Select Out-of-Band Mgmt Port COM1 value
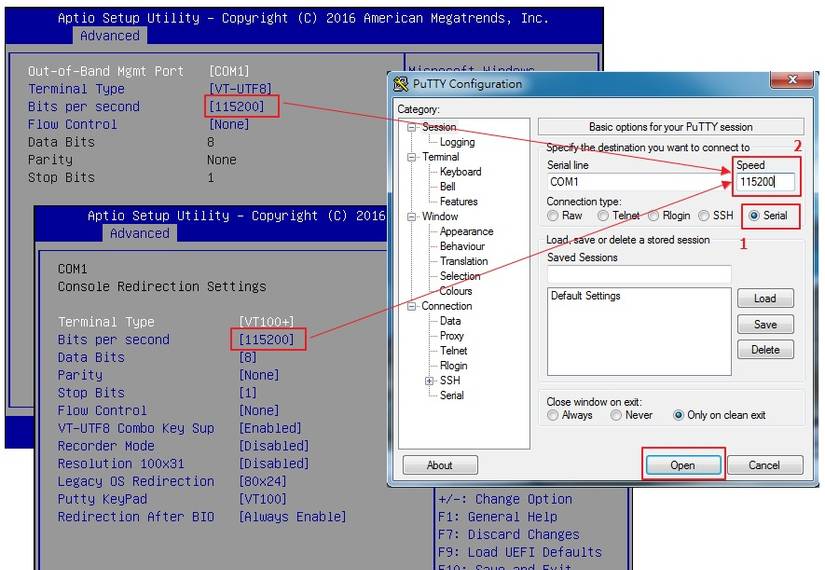Screen dimensions: 825x570 pos(229,71)
